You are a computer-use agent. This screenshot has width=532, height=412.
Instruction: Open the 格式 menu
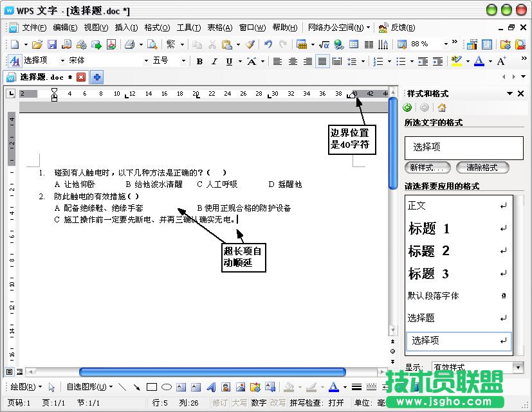156,28
